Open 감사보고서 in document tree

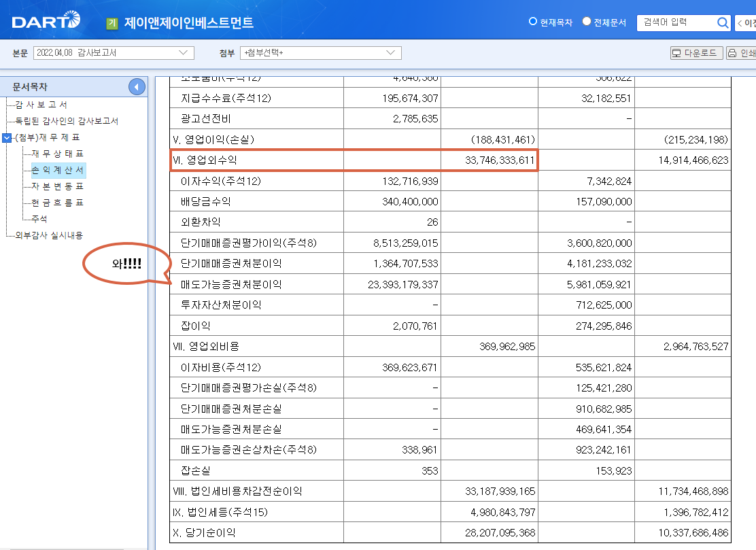tap(41, 105)
